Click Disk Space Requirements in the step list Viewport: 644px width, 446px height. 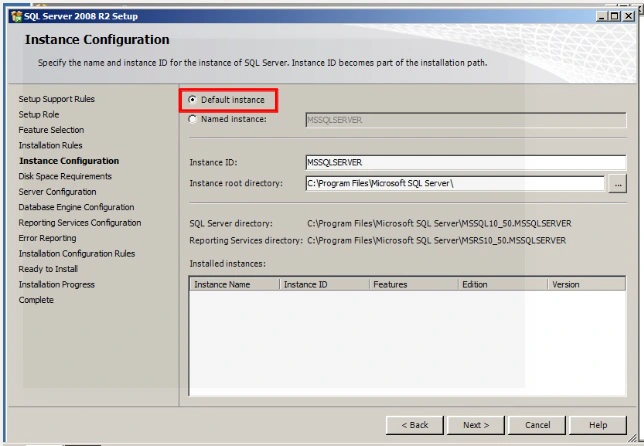pyautogui.click(x=65, y=176)
